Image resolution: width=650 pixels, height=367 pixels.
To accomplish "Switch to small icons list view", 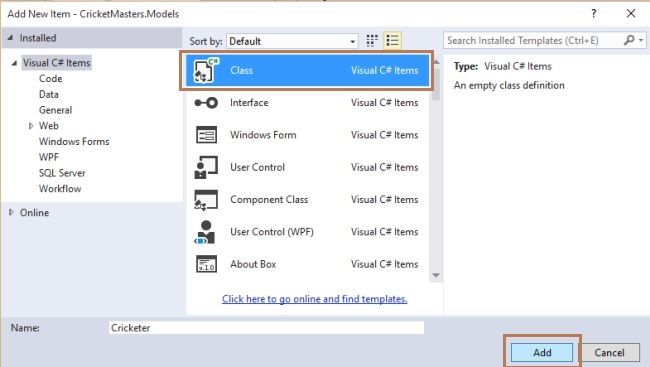I will point(392,41).
